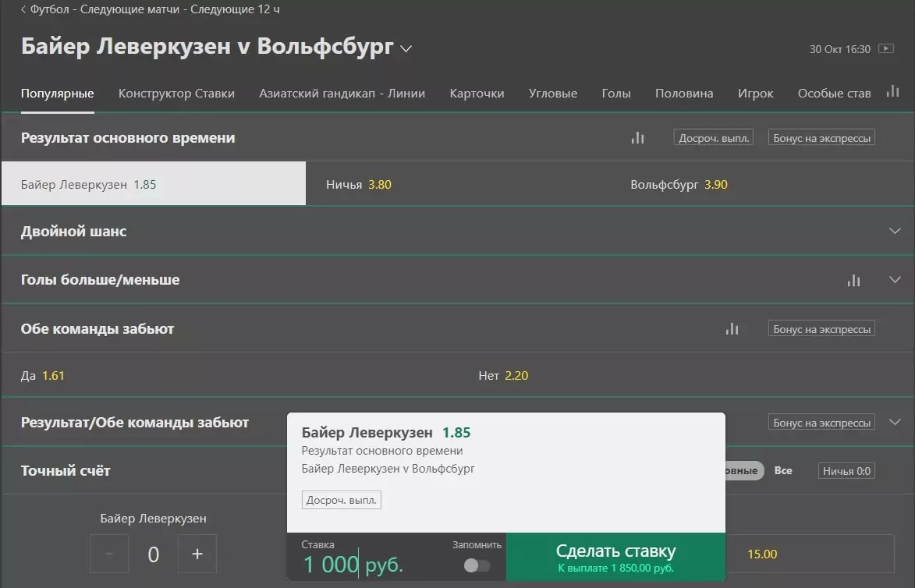Viewport: 915px width, 588px height.
Task: Click Бонус на экспрессы in Результат/Обе команды забьют
Action: (821, 423)
